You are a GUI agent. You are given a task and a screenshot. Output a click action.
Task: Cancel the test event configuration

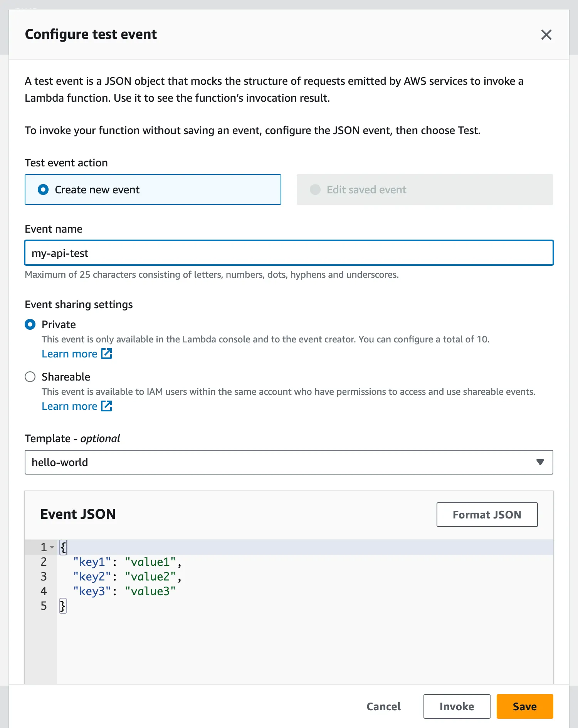(x=383, y=706)
